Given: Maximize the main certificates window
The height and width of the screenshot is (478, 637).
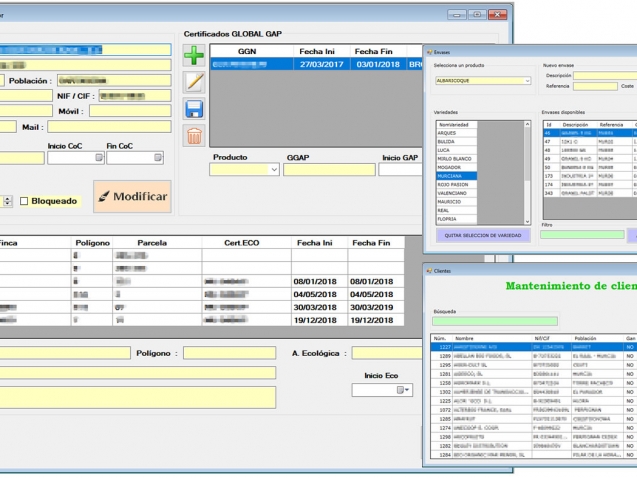Looking at the screenshot, I should [477, 15].
